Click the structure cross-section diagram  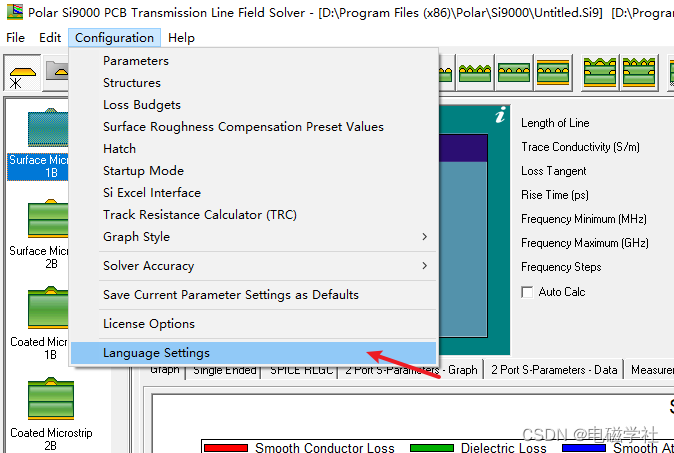474,230
